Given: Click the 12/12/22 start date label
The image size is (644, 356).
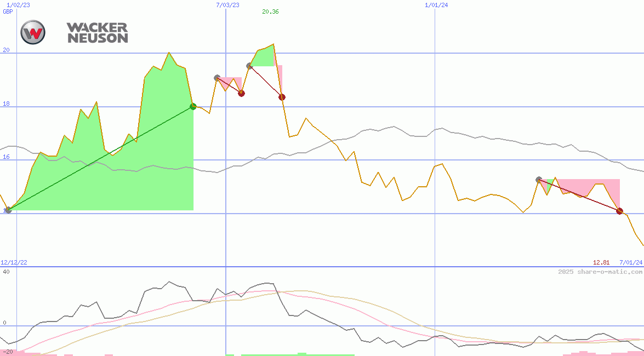Looking at the screenshot, I should pos(14,263).
